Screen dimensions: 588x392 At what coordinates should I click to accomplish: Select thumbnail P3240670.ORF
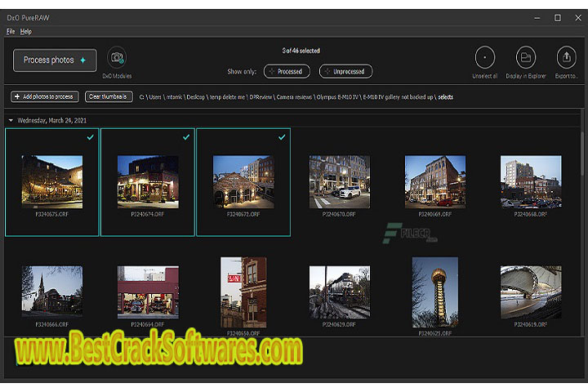tap(340, 182)
